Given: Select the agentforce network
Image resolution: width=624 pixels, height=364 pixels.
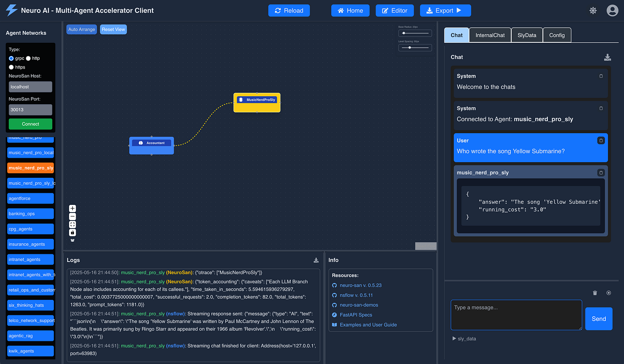Looking at the screenshot, I should [31, 198].
